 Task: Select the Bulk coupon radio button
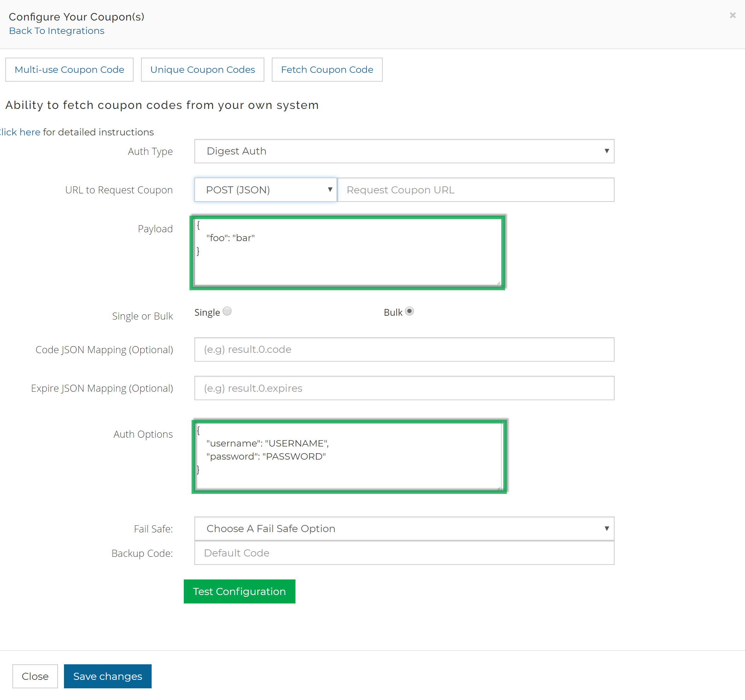pos(409,311)
